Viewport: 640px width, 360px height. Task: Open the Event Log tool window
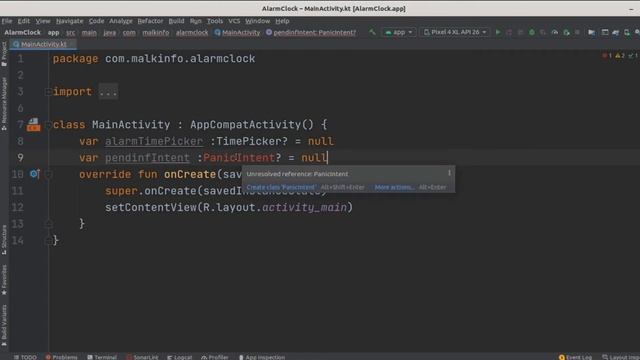click(575, 357)
